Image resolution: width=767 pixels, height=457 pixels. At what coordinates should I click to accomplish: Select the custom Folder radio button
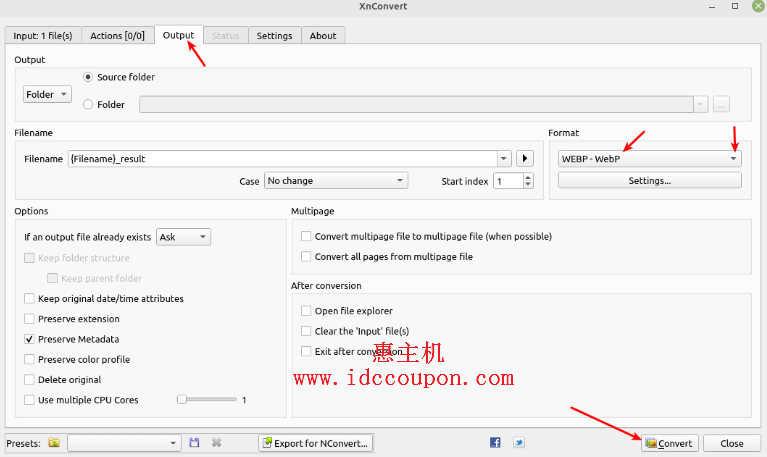[x=89, y=104]
